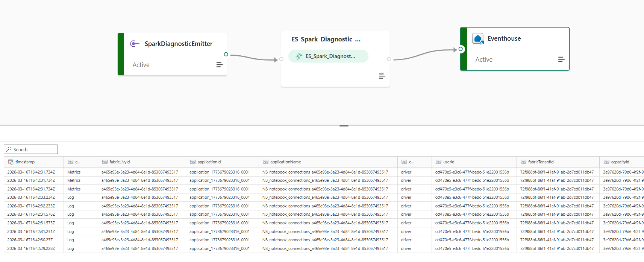Select the ES_Spark_Diagnost stream pill
Viewport: 644px width, 262px height.
tap(328, 56)
